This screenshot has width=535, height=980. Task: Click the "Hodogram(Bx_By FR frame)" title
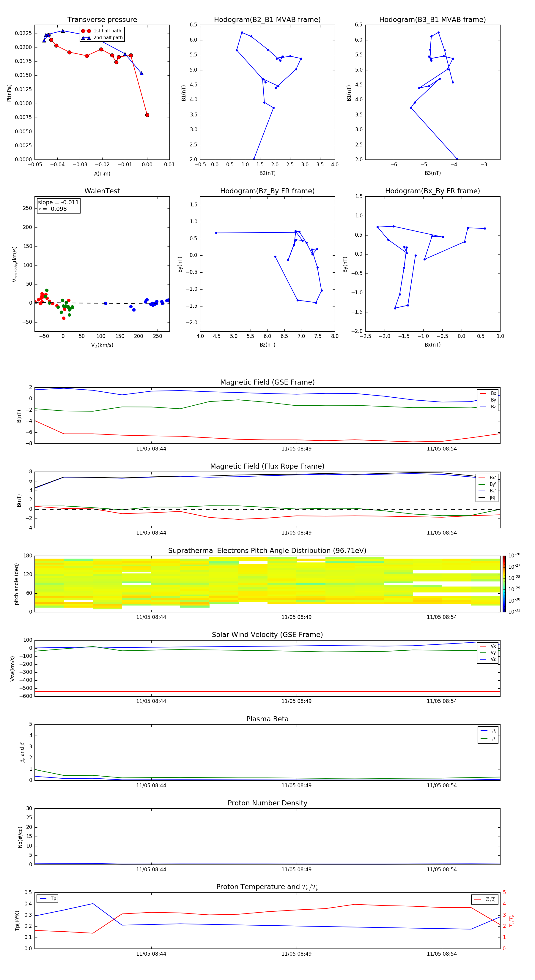432,191
